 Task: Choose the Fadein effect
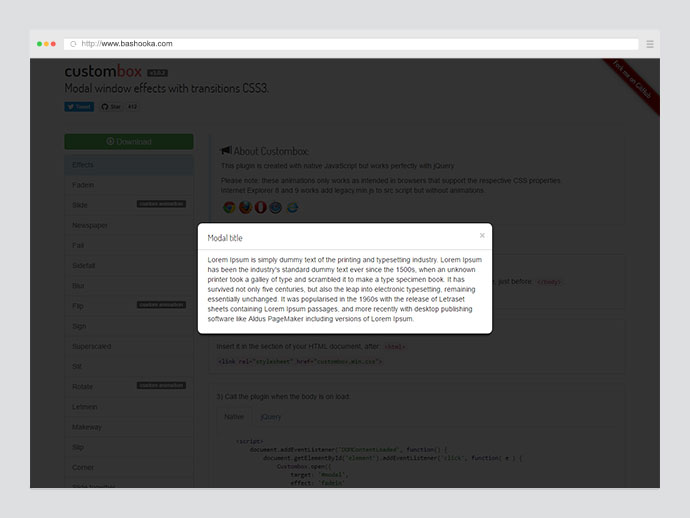pyautogui.click(x=129, y=185)
